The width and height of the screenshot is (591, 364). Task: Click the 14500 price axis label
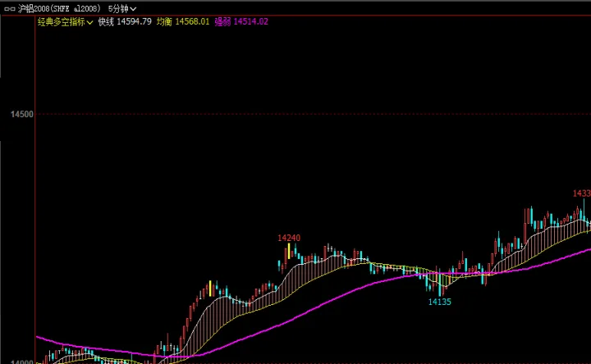tap(21, 114)
